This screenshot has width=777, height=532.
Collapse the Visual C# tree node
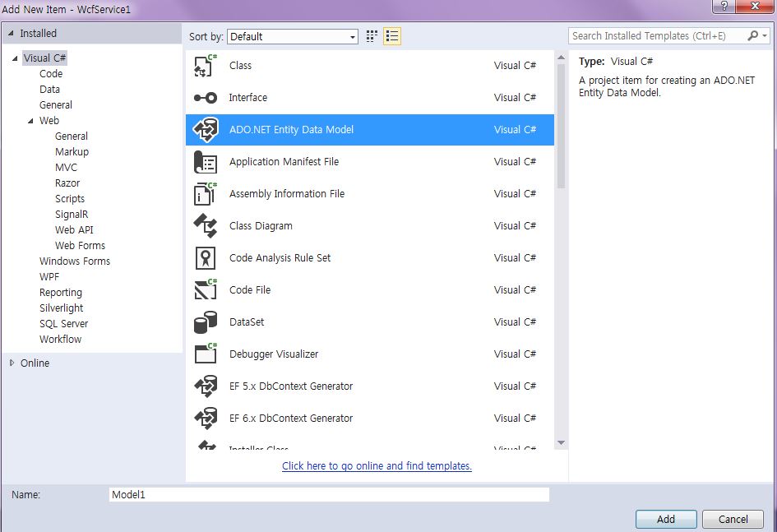click(15, 58)
